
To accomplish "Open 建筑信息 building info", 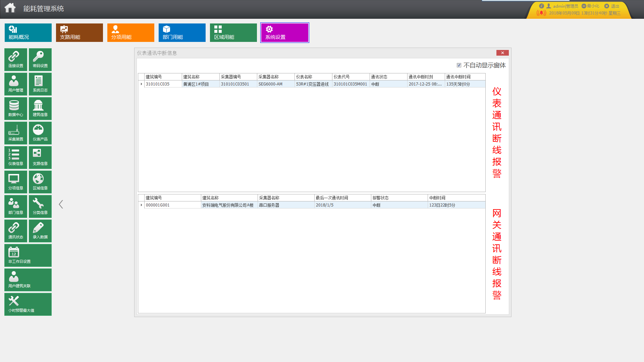I will coord(40,108).
